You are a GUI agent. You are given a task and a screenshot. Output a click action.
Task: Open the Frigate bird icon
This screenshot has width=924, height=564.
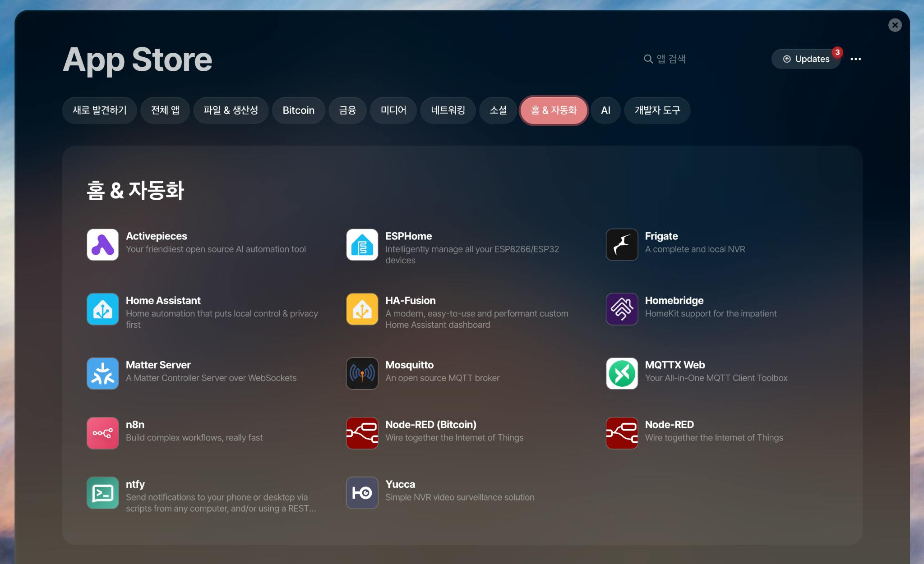pos(622,244)
